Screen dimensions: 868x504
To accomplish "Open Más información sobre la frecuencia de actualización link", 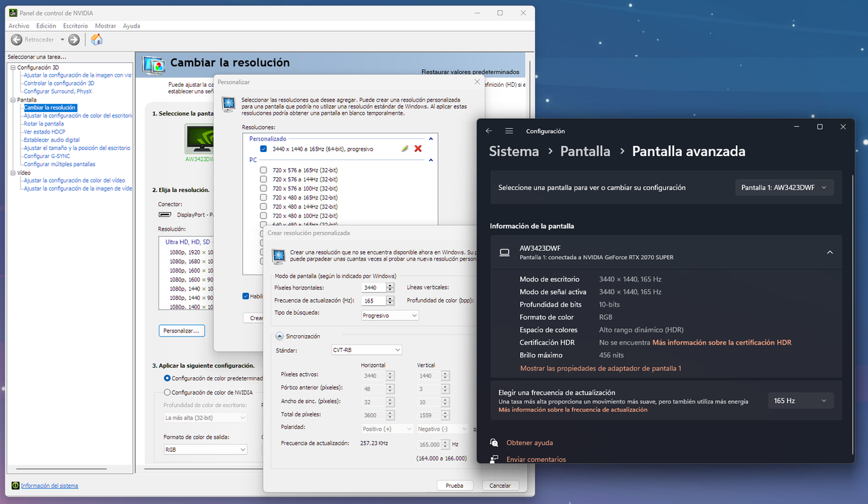I will [573, 410].
